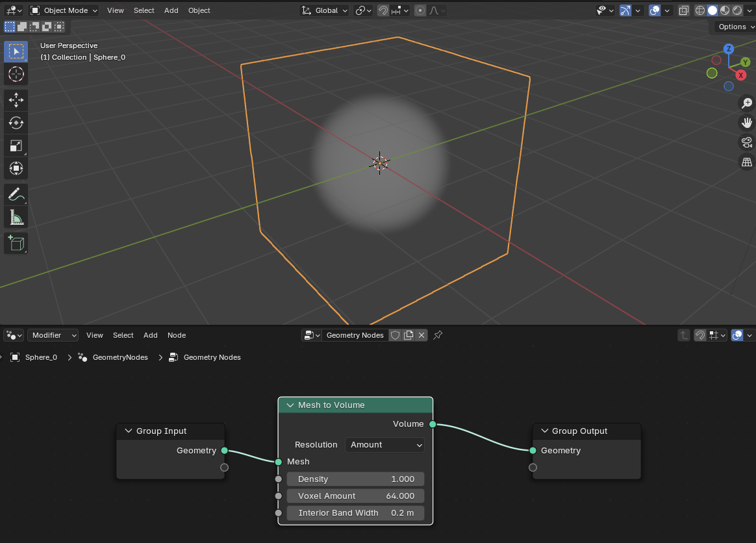Select the Rotate tool
Screen dimensions: 756x543
(x=16, y=123)
